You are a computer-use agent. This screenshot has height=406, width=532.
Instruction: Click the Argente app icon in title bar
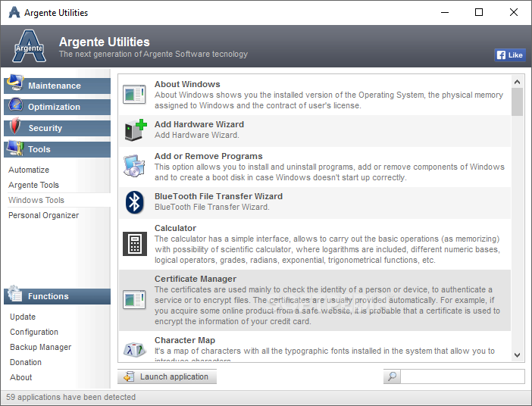(14, 13)
